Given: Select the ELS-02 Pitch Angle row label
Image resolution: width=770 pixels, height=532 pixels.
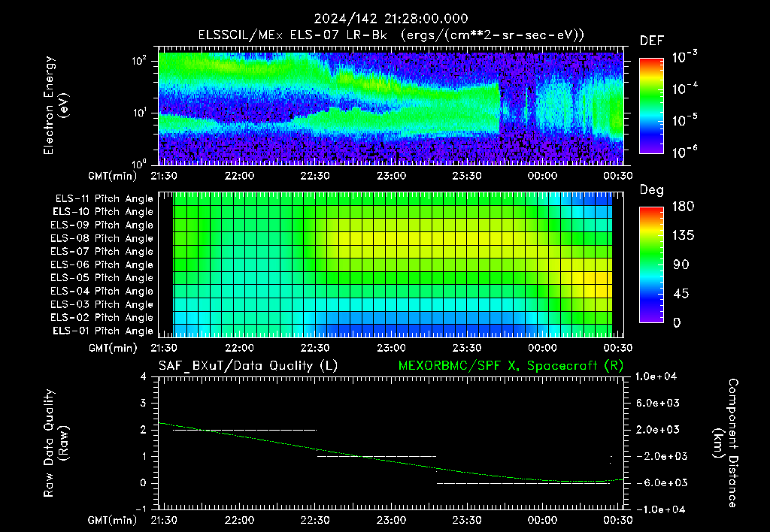Looking at the screenshot, I should pos(102,318).
